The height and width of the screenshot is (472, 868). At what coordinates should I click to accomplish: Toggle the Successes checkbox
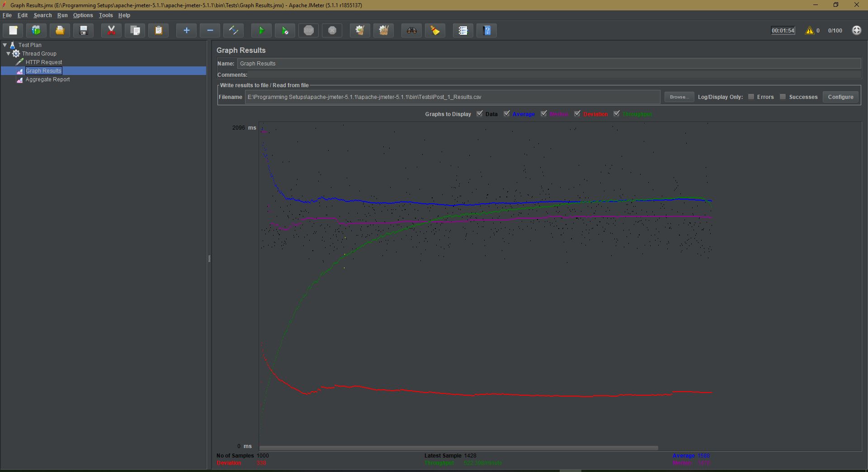point(783,97)
